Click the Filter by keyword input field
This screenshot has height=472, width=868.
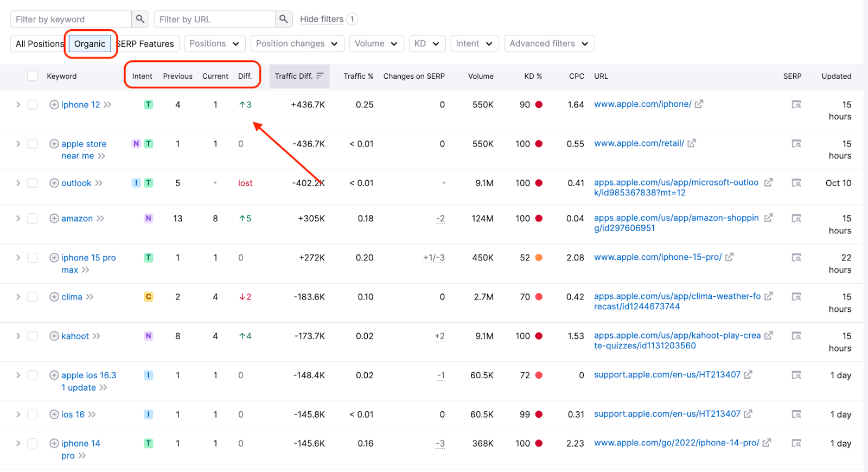click(71, 20)
